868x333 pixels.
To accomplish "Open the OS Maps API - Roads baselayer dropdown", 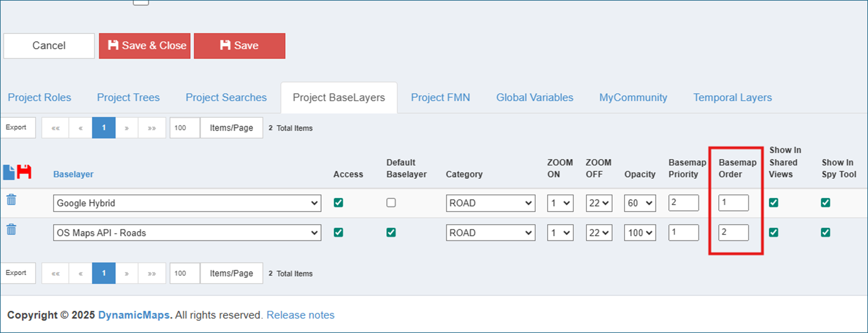I will pos(187,233).
